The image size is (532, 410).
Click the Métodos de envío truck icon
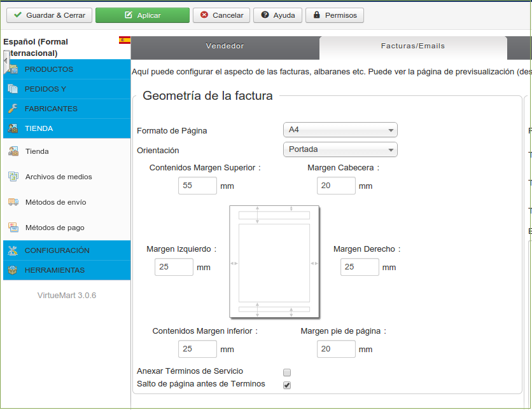pyautogui.click(x=13, y=202)
